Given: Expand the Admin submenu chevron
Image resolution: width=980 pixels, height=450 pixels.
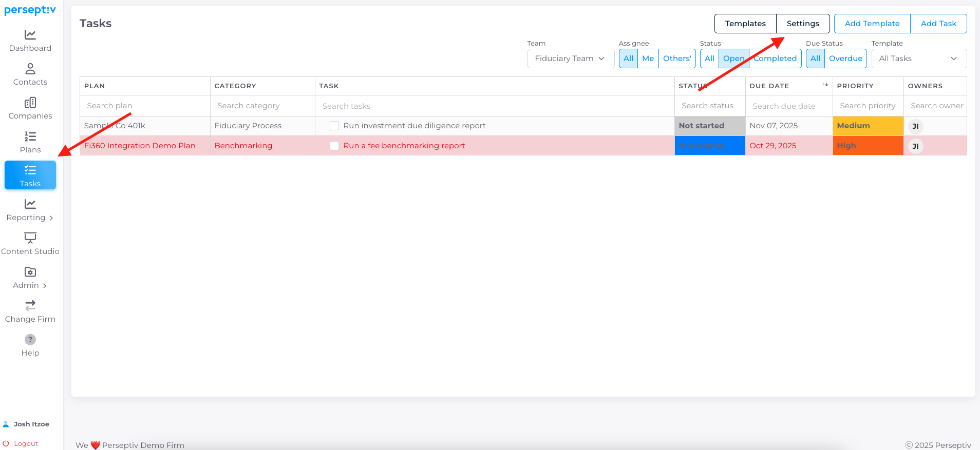Looking at the screenshot, I should pos(45,286).
